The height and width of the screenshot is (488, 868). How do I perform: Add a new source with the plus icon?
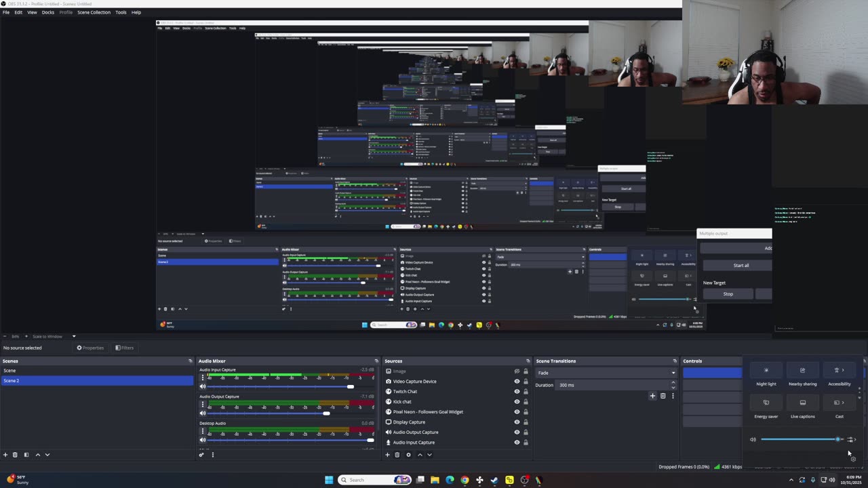pos(387,455)
